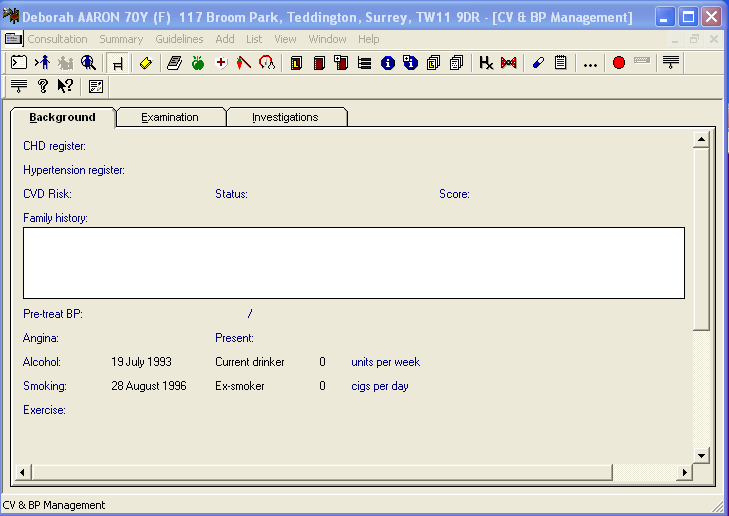Click the three dots ellipsis toolbar button
This screenshot has width=729, height=516.
click(x=590, y=63)
